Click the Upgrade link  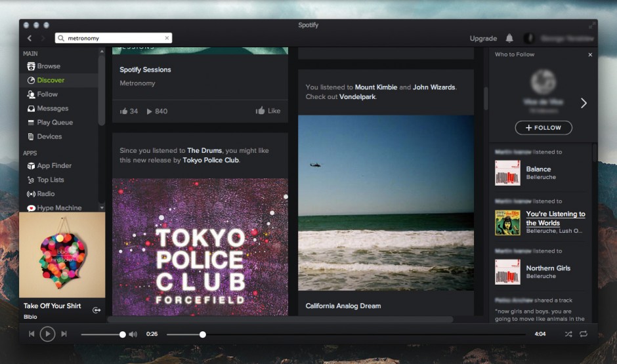point(483,39)
